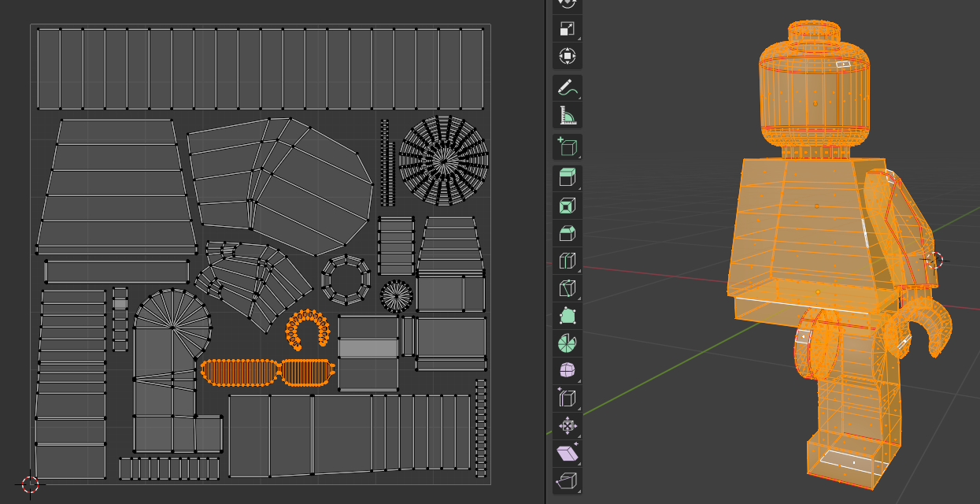Select the Extrude Region tool
The width and height of the screenshot is (980, 504).
pyautogui.click(x=568, y=177)
